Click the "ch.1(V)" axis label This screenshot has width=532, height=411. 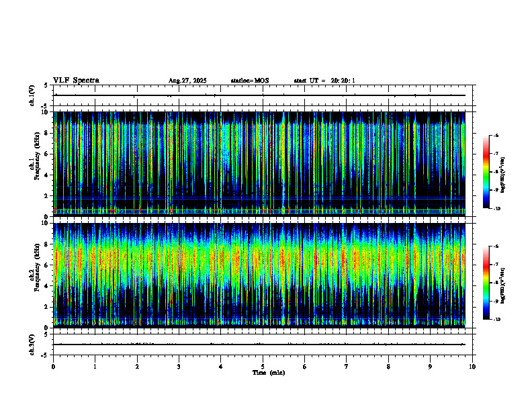32,95
